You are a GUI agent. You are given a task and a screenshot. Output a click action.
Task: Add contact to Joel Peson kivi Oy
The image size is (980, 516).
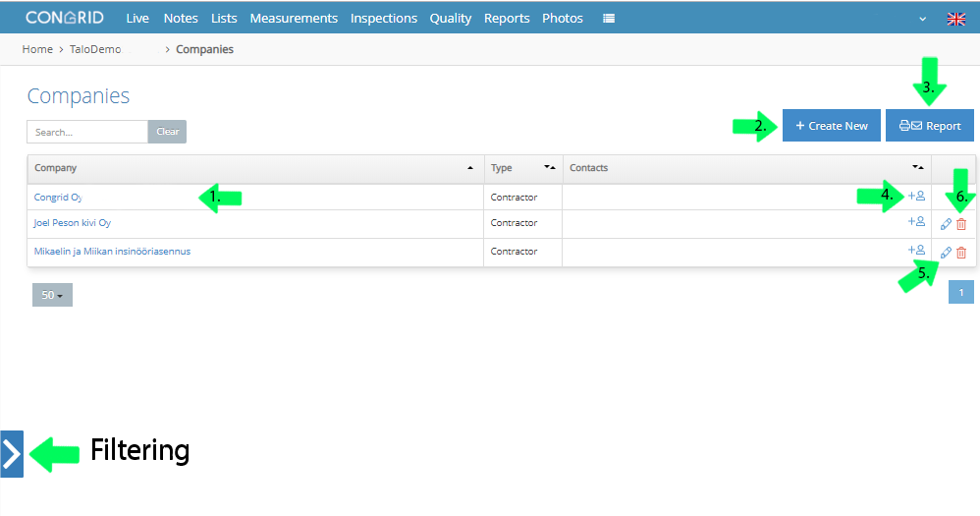pyautogui.click(x=916, y=221)
